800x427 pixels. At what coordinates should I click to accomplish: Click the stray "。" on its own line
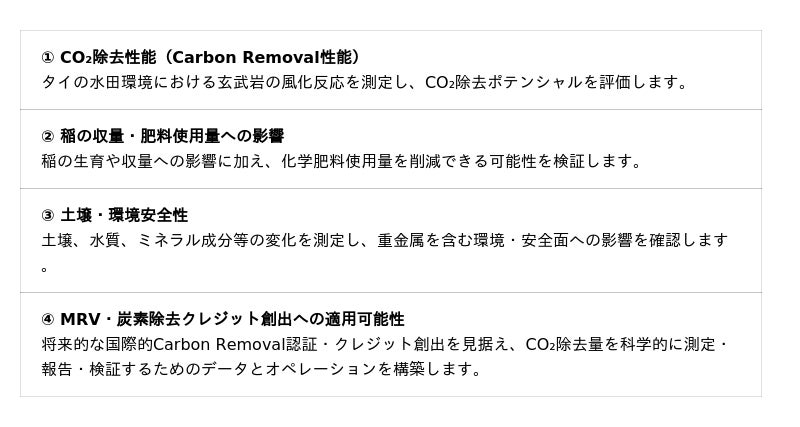coord(45,268)
